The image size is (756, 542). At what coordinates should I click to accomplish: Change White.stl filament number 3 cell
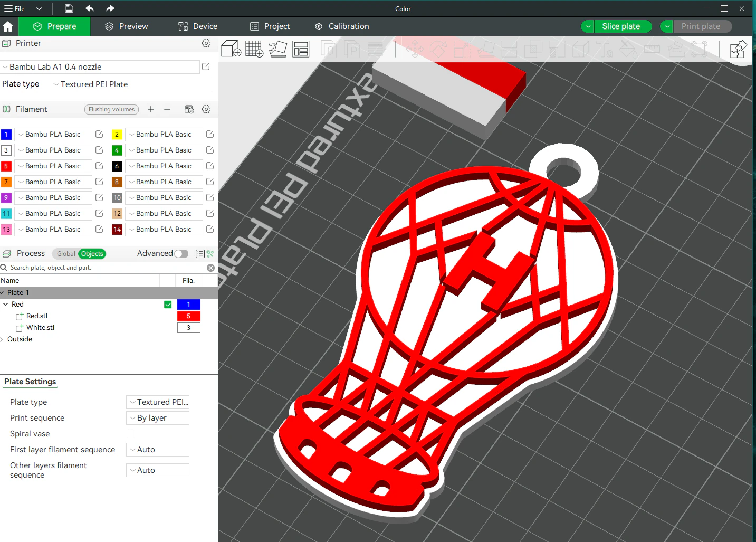point(188,328)
